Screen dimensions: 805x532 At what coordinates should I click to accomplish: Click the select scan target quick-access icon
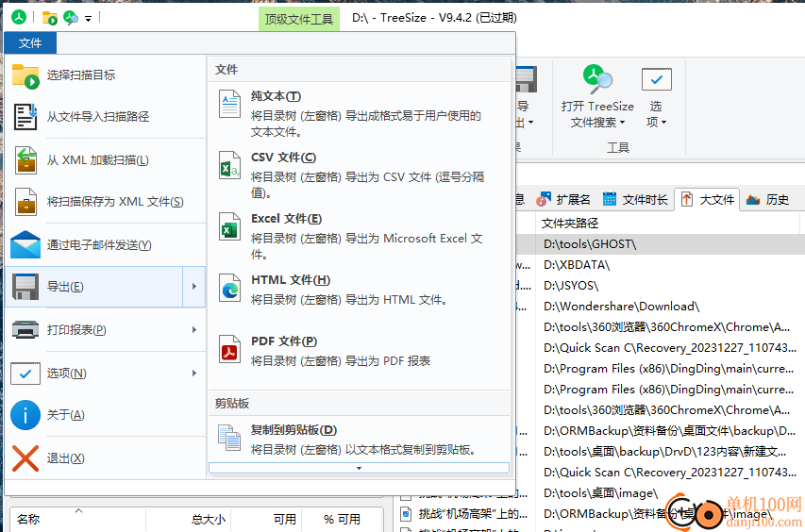[x=50, y=19]
